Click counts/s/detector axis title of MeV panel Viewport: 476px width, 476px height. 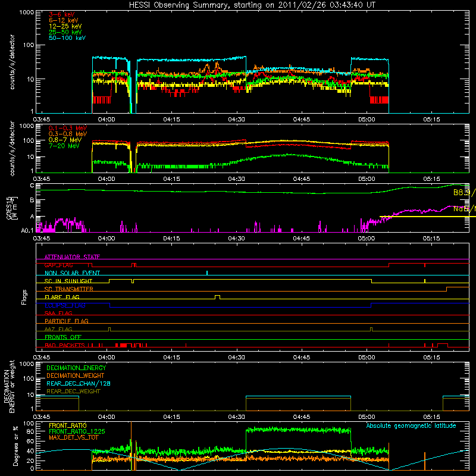12,148
